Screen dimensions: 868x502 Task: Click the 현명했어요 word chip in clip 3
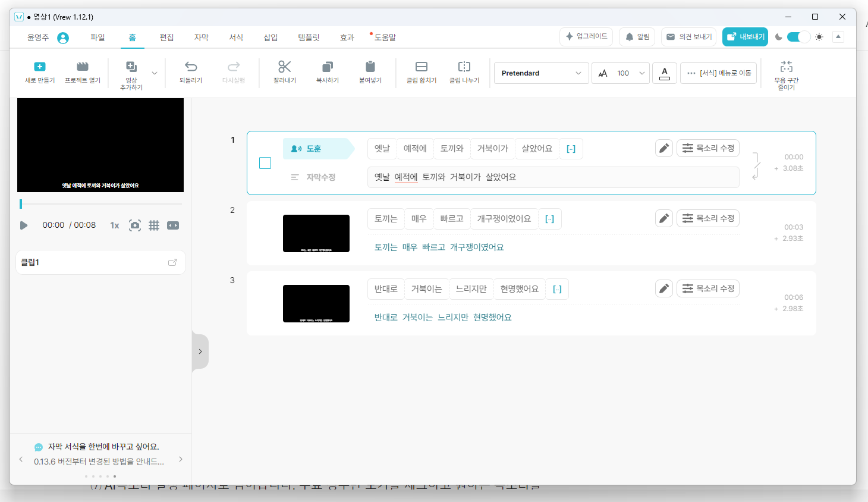520,289
